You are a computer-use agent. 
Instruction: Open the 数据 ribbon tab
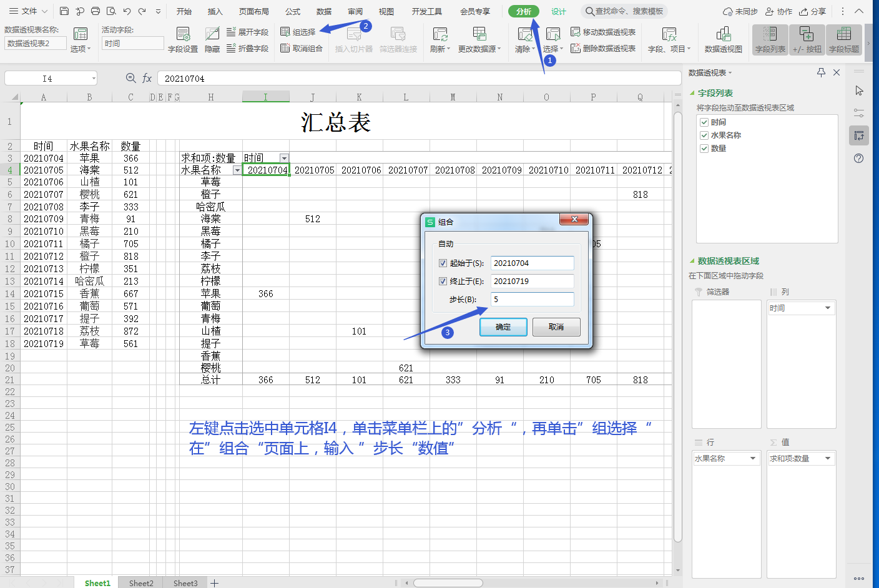coord(323,11)
